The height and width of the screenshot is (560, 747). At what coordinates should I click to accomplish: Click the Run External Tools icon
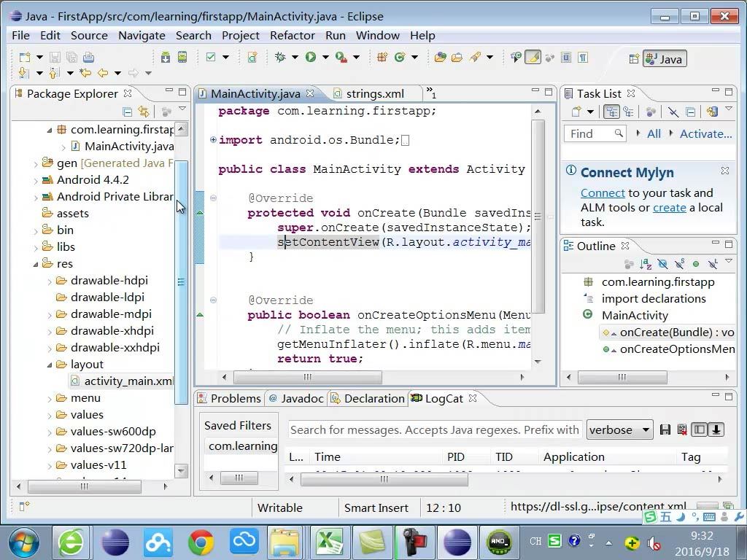click(x=341, y=58)
